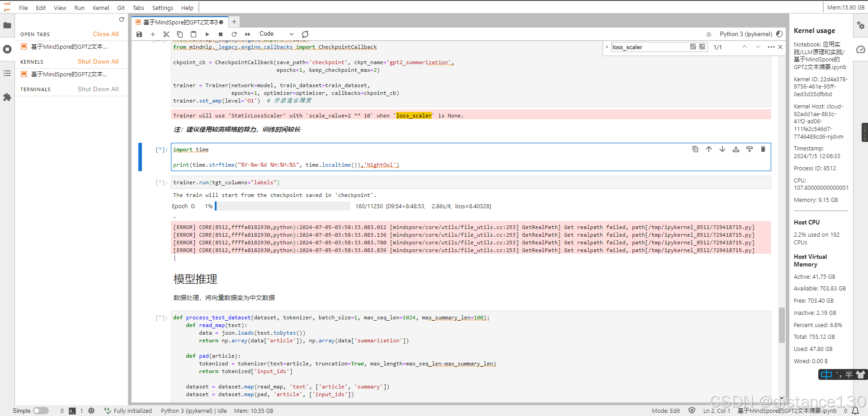Screen dimensions: 868x416
Task: Open the Settings menu
Action: 163,8
